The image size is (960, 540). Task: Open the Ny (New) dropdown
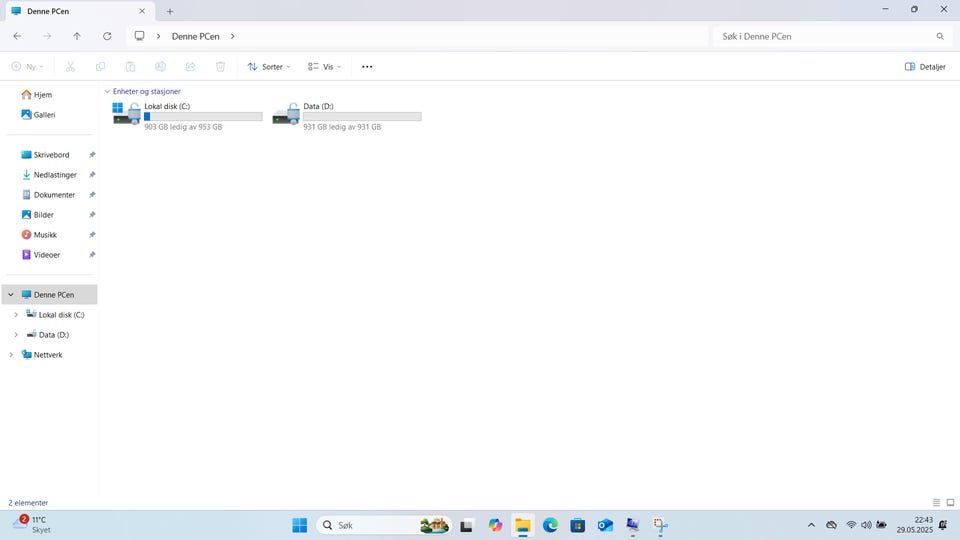28,67
